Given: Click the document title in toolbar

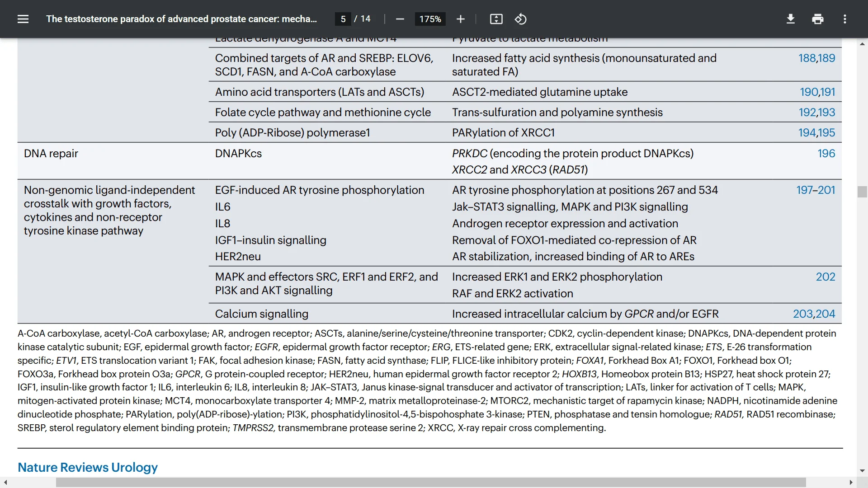Looking at the screenshot, I should point(181,19).
